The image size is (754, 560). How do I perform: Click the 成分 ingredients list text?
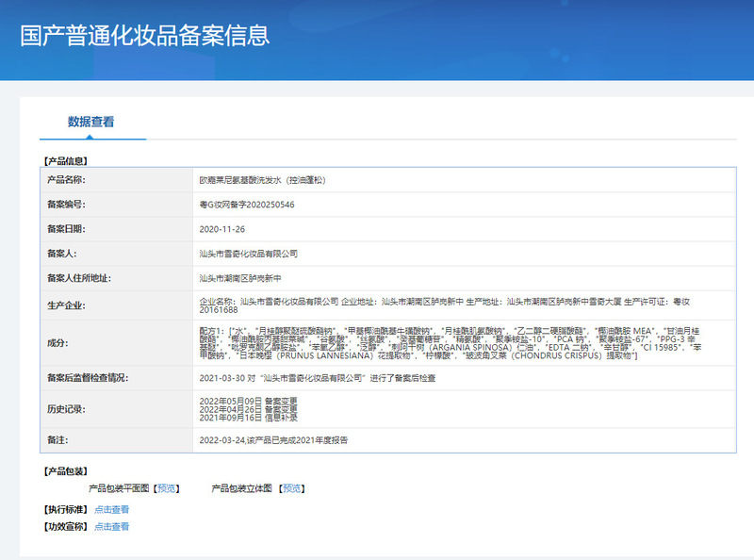coord(451,342)
